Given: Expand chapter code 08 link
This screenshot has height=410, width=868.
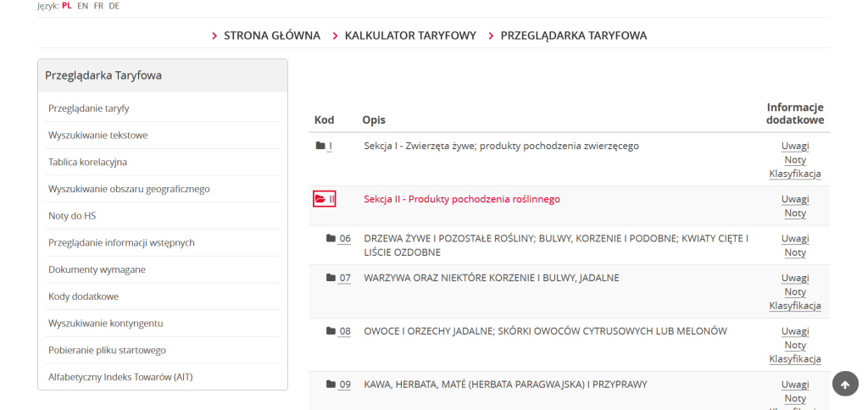Looking at the screenshot, I should (345, 331).
